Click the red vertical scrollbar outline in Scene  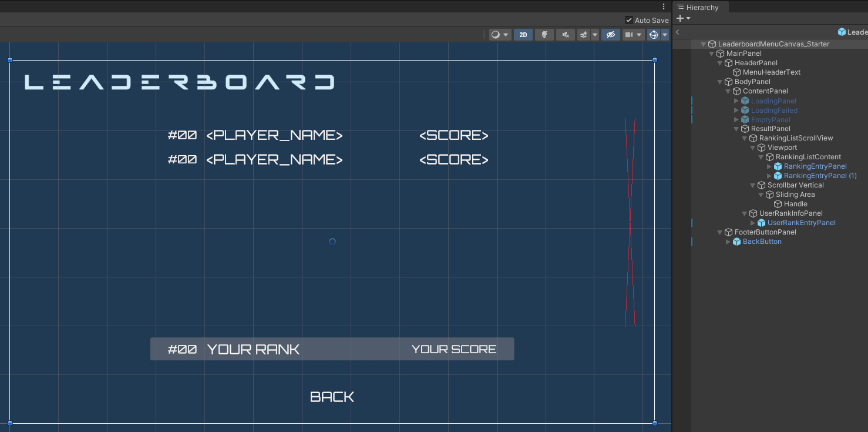click(630, 222)
